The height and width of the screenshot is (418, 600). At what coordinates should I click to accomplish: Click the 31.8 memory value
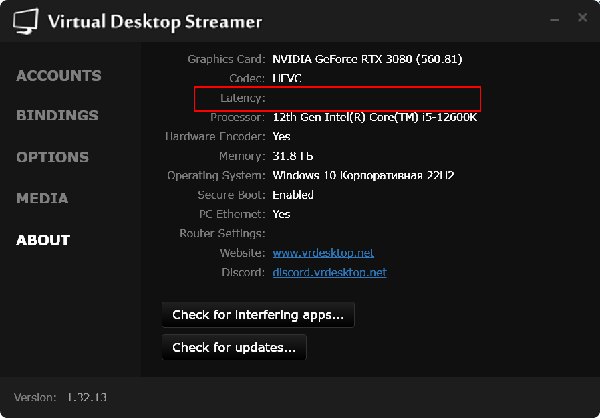click(293, 156)
